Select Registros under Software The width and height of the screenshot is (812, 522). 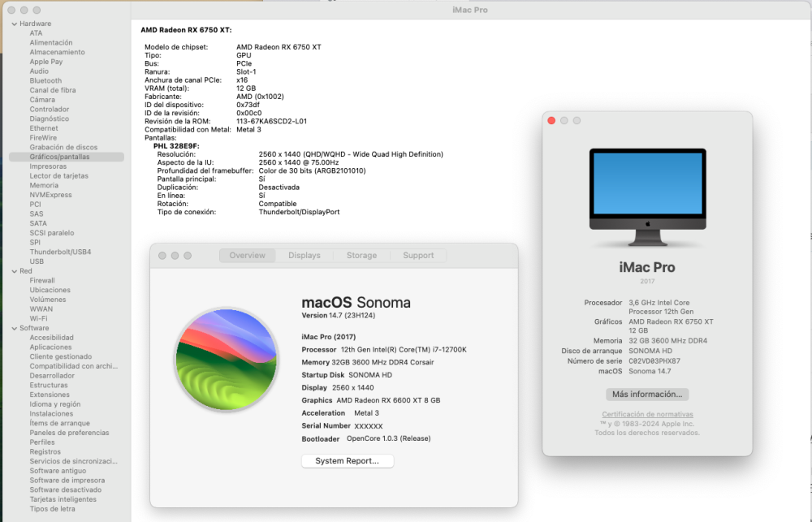click(45, 451)
